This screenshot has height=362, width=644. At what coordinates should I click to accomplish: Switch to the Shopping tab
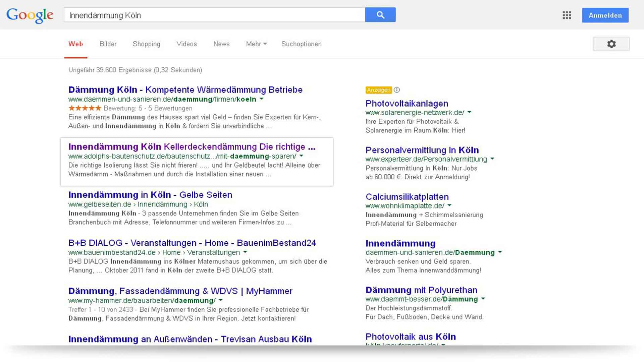[x=147, y=44]
